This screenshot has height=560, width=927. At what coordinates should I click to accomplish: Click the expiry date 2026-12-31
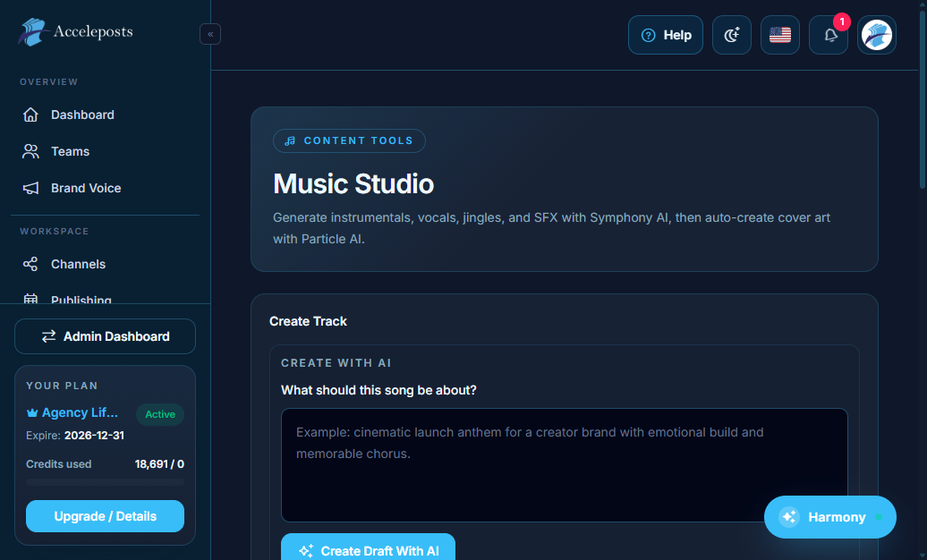tap(95, 436)
